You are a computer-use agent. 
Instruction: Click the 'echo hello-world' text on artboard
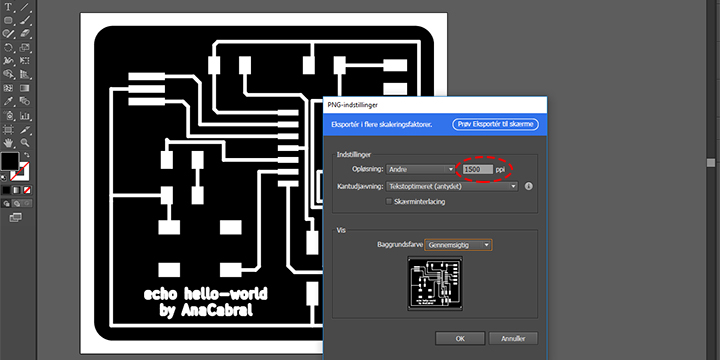205,294
